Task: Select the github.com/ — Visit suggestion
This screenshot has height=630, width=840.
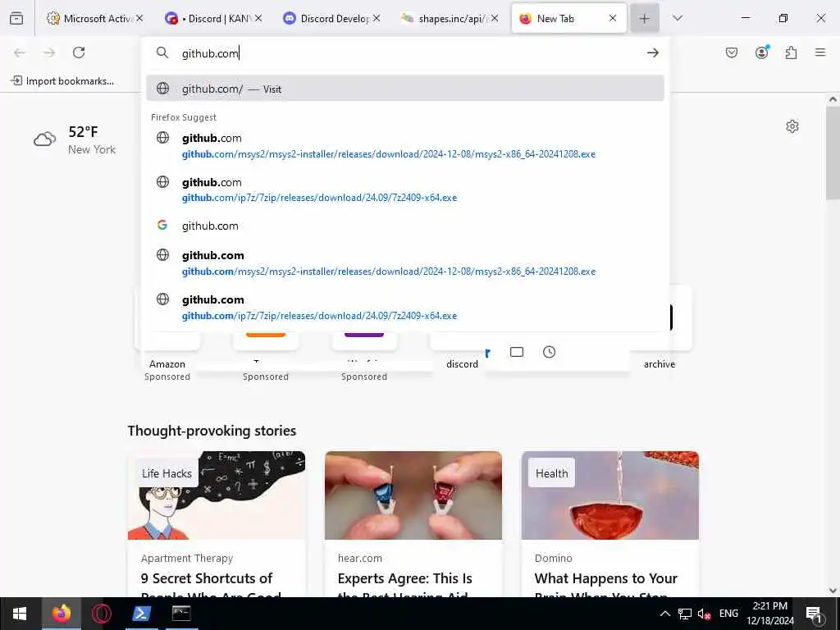Action: tap(405, 89)
